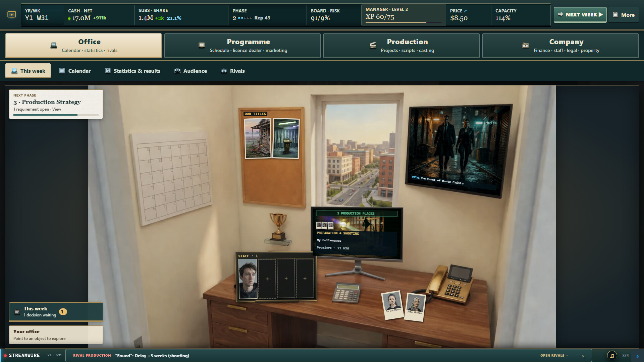Click the arrow icon next to Open Rivals

(581, 356)
